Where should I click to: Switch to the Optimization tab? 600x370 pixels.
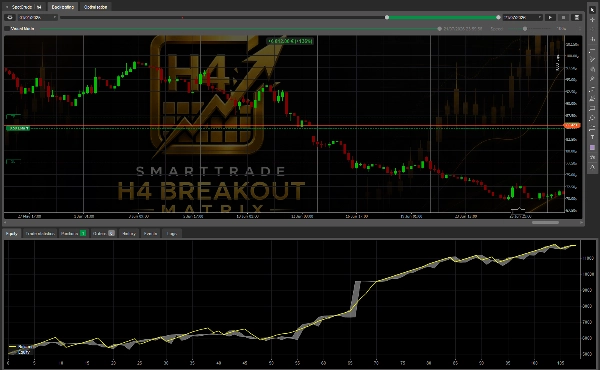pos(95,7)
